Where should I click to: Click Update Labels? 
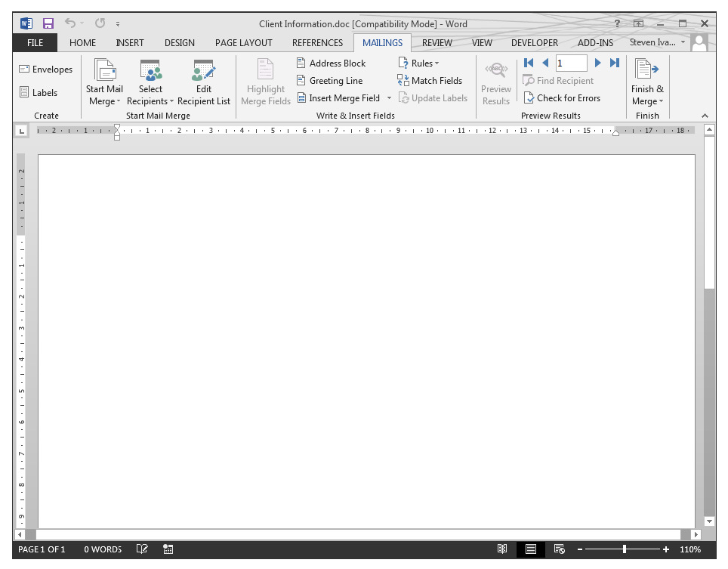tap(433, 98)
